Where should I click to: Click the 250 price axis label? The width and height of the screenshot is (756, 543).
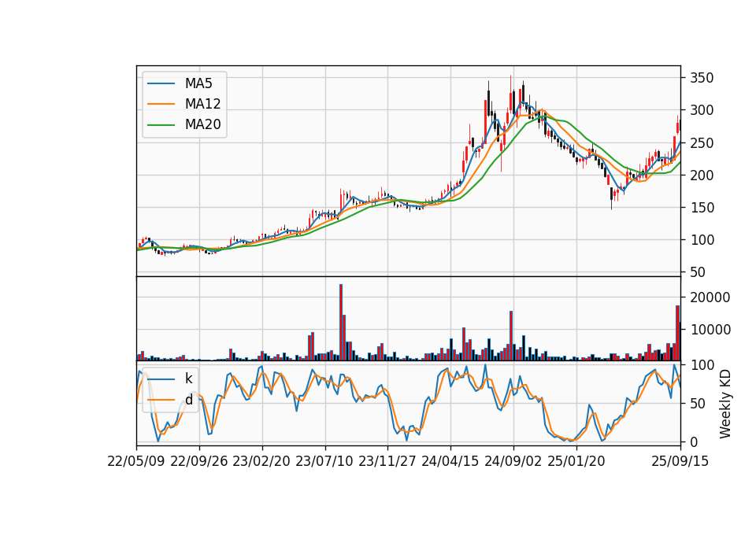pos(702,143)
